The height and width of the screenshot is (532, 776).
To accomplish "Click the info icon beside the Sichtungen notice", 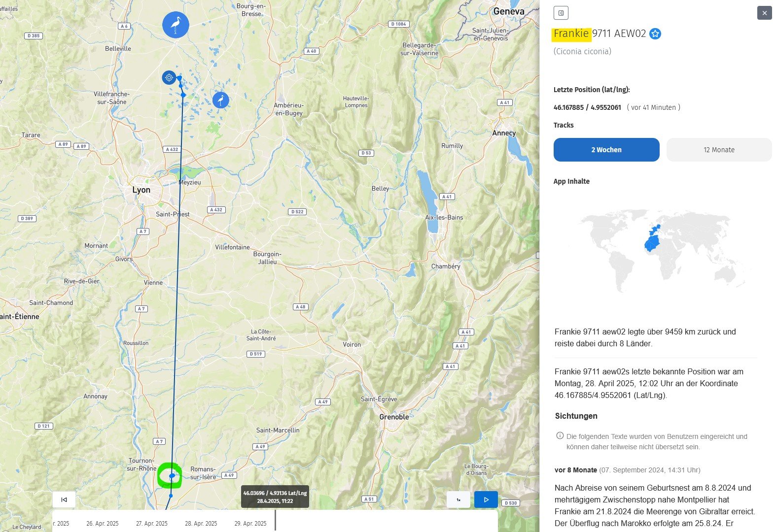I will click(x=560, y=436).
